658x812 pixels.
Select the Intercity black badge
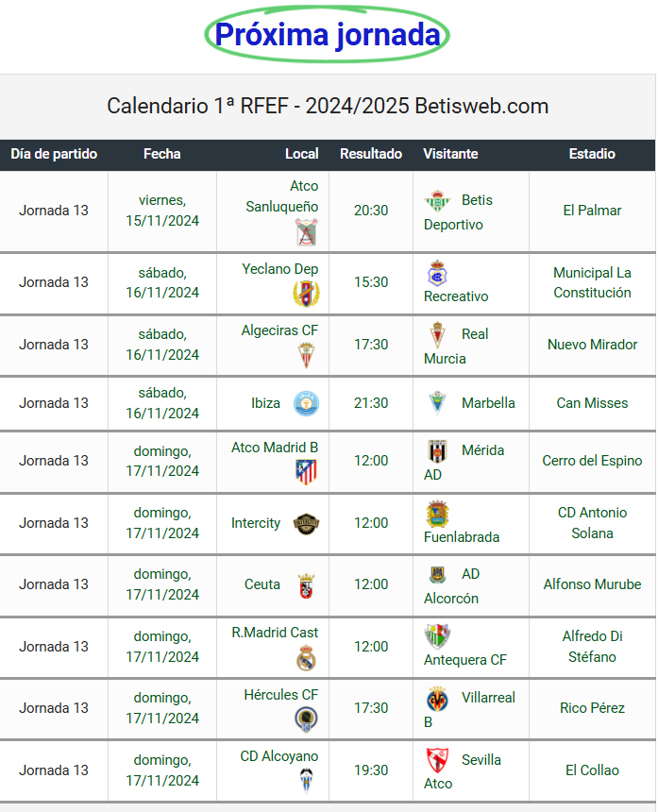[x=307, y=524]
